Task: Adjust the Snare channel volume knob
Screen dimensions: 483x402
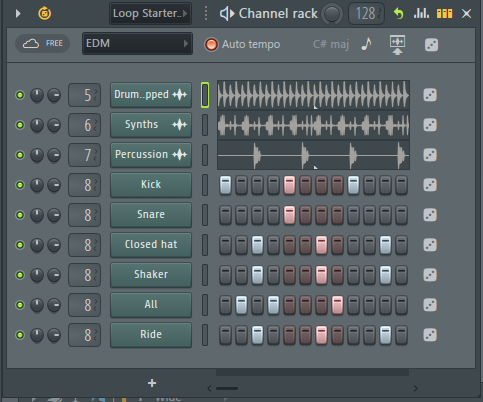Action: tap(54, 215)
